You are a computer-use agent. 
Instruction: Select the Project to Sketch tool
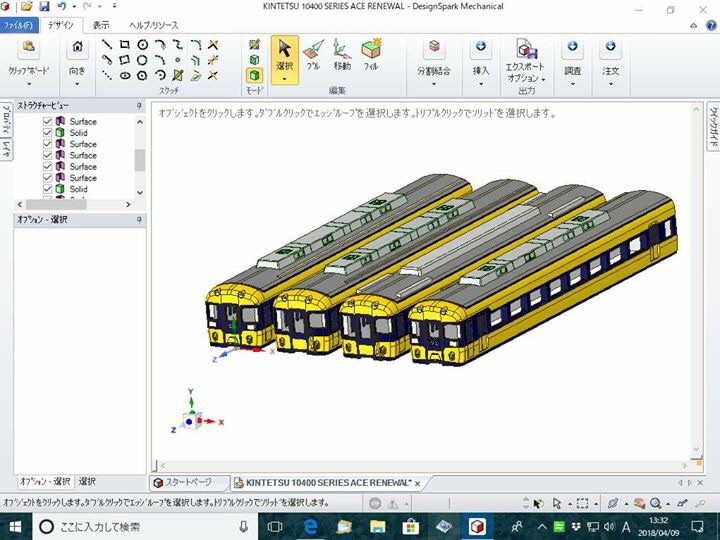tap(178, 75)
